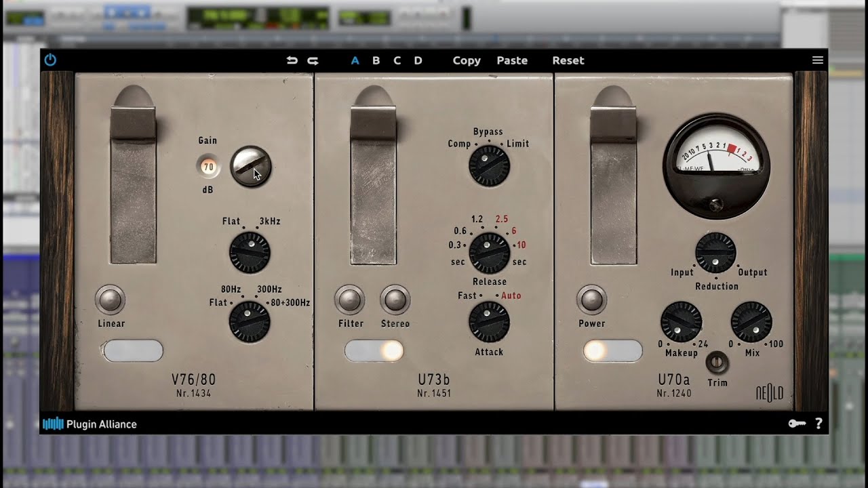Click the Flat / 3kHz selector knob

(x=250, y=252)
